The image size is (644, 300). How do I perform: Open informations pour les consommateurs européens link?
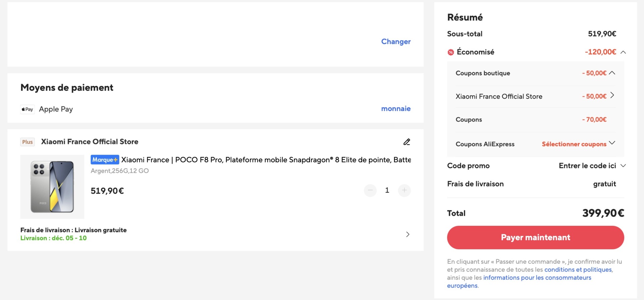519,282
